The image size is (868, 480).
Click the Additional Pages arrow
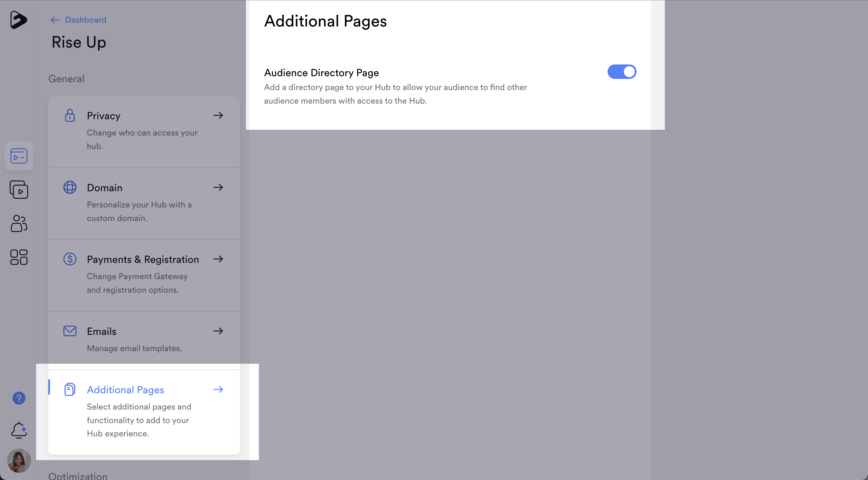coord(218,389)
